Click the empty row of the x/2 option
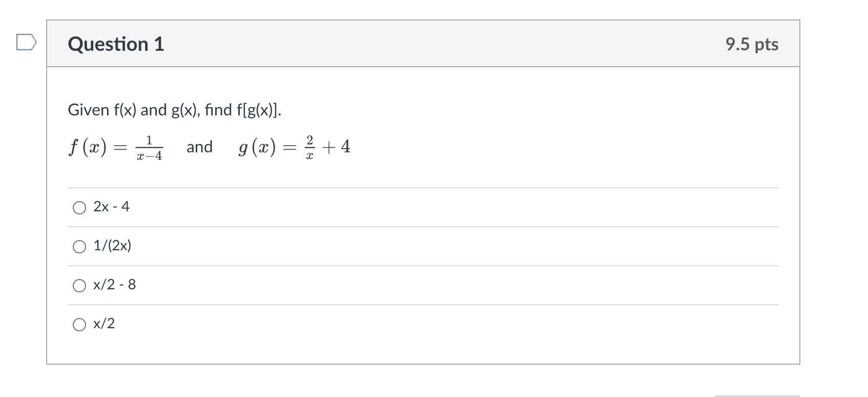 pos(410,324)
